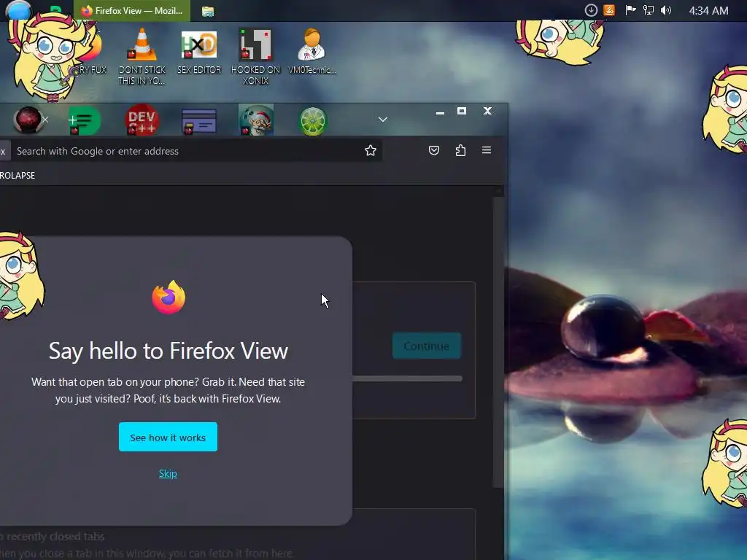Select the dark red sphere tab icon

click(28, 120)
